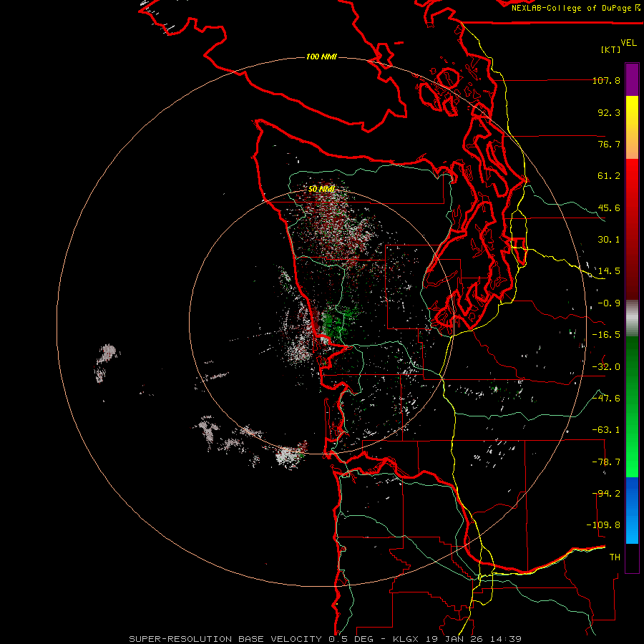
Task: Click the Super-Resolution Base Velocity caption
Action: (326, 639)
